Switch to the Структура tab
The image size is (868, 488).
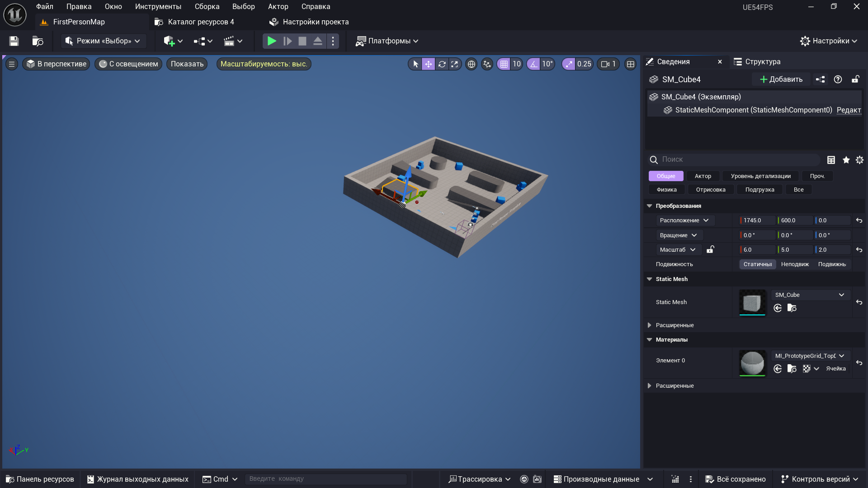[x=757, y=62]
